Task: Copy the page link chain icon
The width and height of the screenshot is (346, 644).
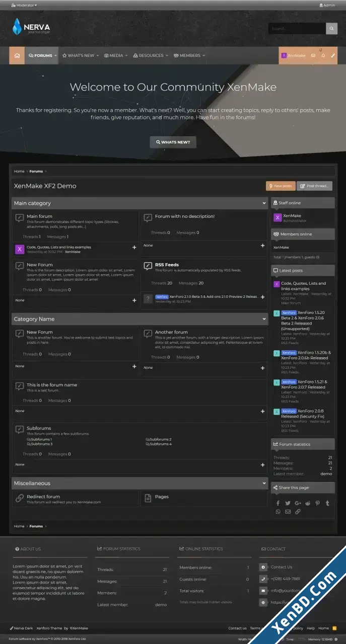Action: pos(298,512)
